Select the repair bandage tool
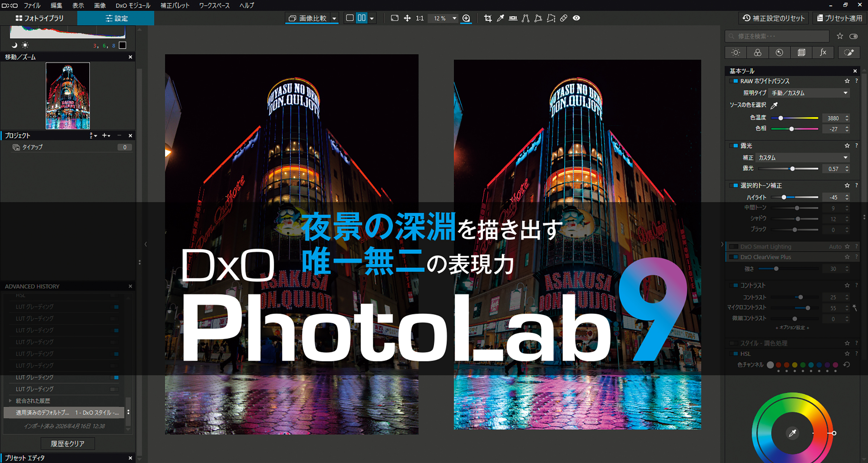The height and width of the screenshot is (463, 868). coord(563,18)
